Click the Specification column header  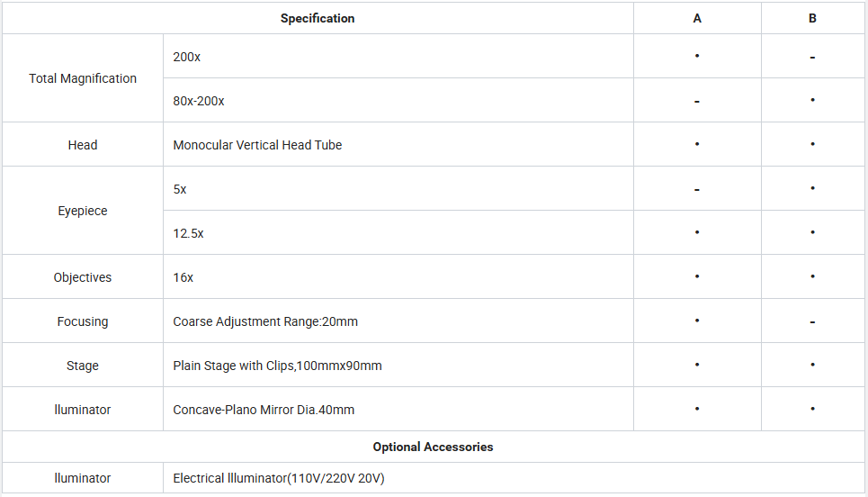point(318,18)
